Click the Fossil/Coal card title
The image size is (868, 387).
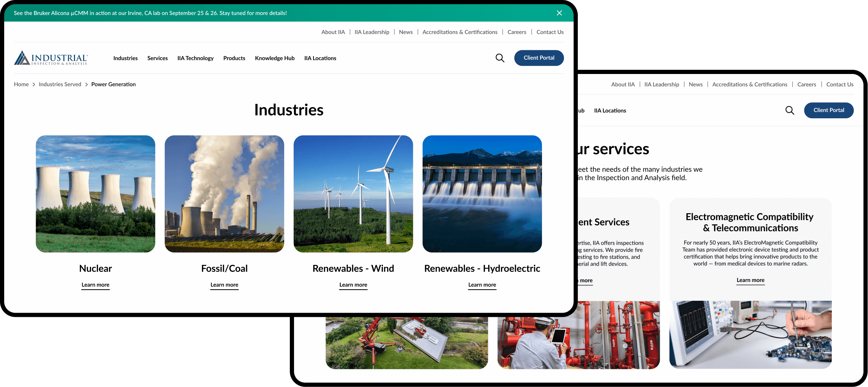pyautogui.click(x=224, y=268)
